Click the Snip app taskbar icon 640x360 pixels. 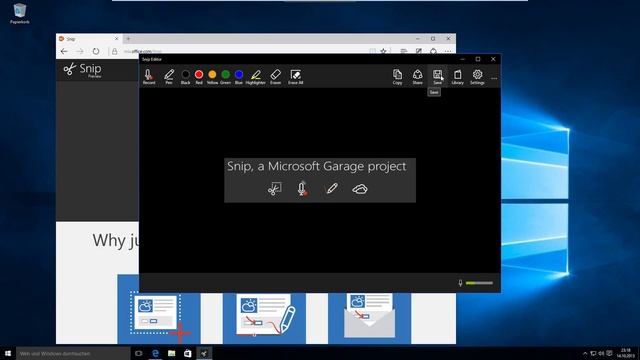point(204,353)
